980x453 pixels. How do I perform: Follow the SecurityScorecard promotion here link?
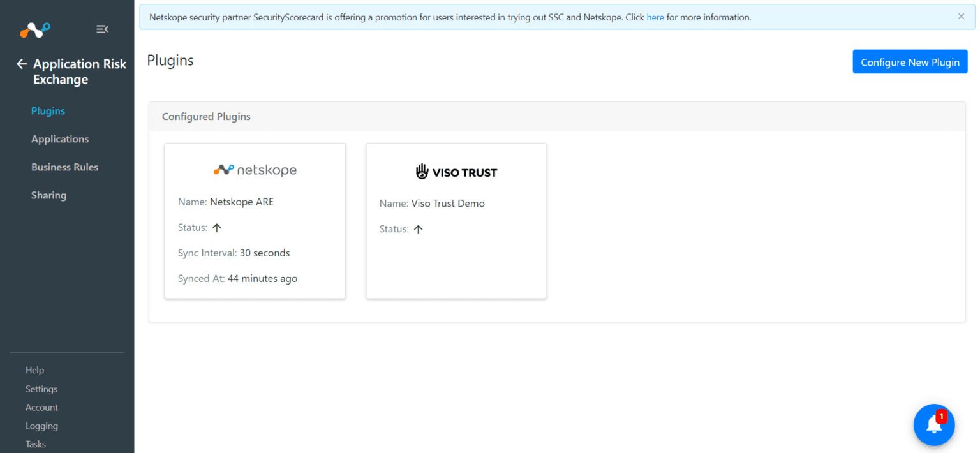[x=655, y=17]
